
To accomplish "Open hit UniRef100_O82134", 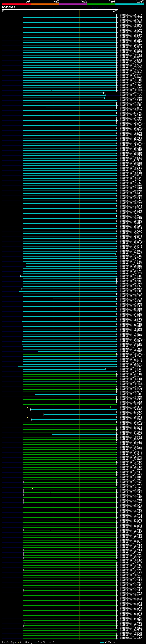I will pyautogui.click(x=131, y=17).
